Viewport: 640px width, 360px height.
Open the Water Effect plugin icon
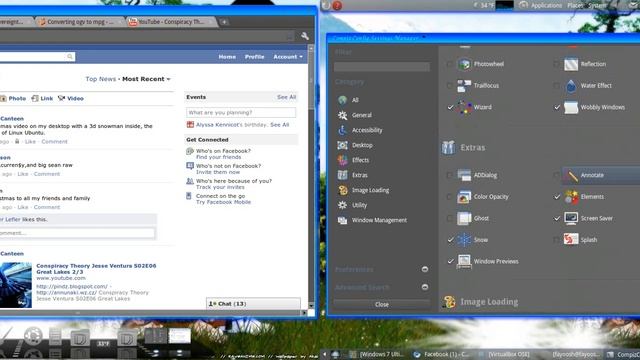click(571, 86)
